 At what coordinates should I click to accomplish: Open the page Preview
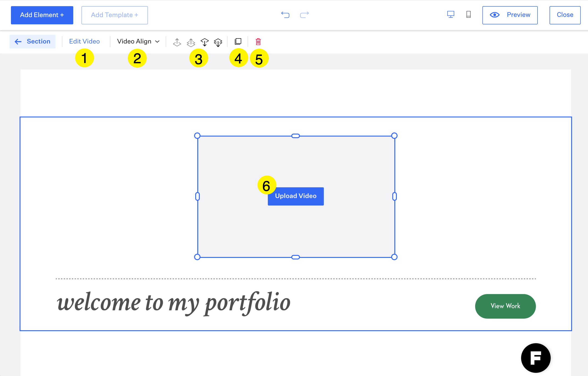[x=510, y=15]
